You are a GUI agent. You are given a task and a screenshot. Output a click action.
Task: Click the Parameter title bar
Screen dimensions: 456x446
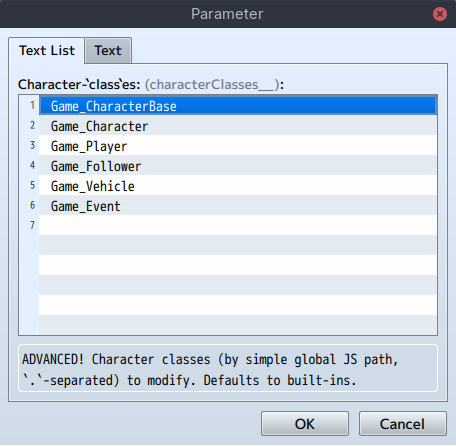coord(227,14)
